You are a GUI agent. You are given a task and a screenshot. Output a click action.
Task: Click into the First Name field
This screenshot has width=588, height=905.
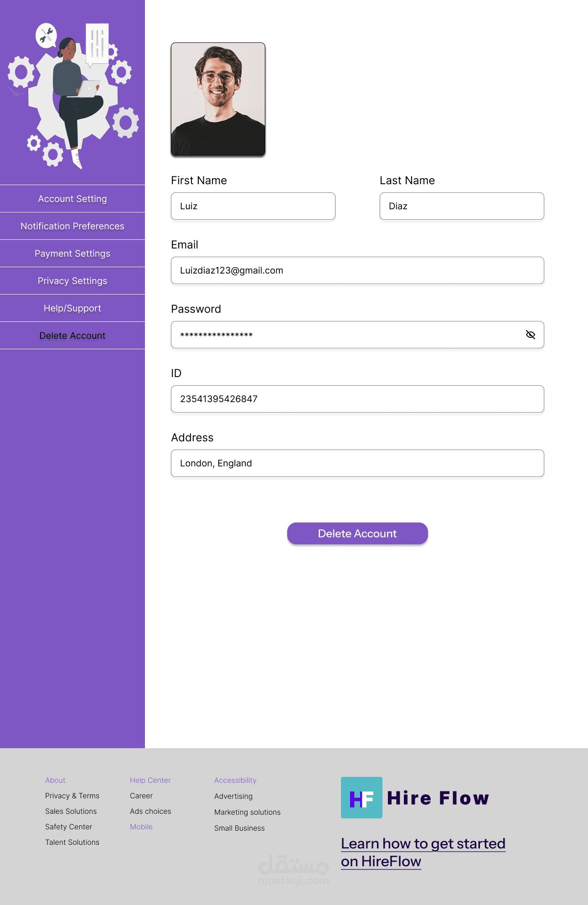(253, 206)
